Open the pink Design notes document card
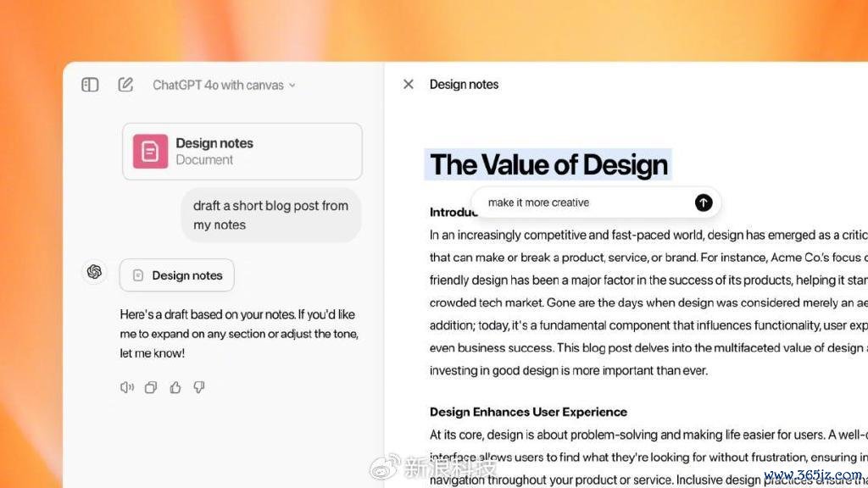 (242, 152)
